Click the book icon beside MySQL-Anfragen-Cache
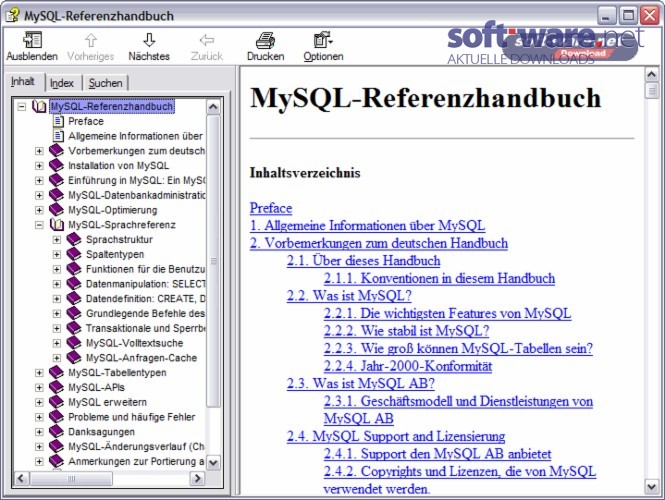The width and height of the screenshot is (665, 500). click(74, 358)
